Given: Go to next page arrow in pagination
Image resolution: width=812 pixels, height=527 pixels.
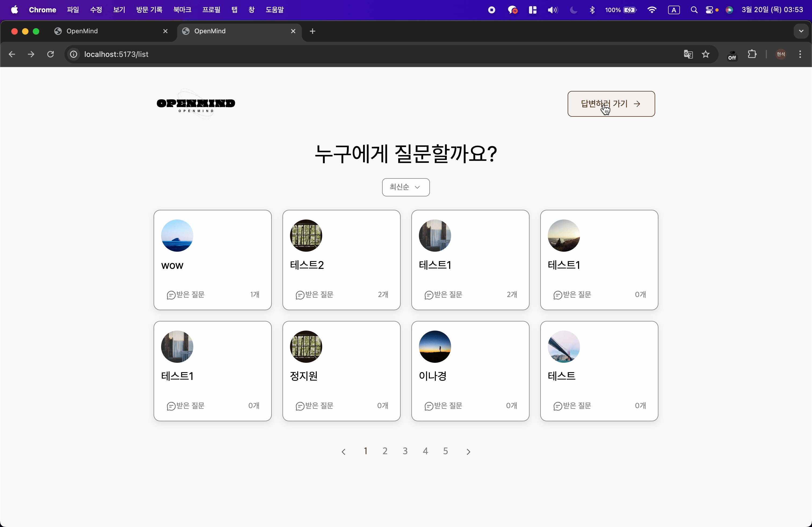Looking at the screenshot, I should click(469, 451).
